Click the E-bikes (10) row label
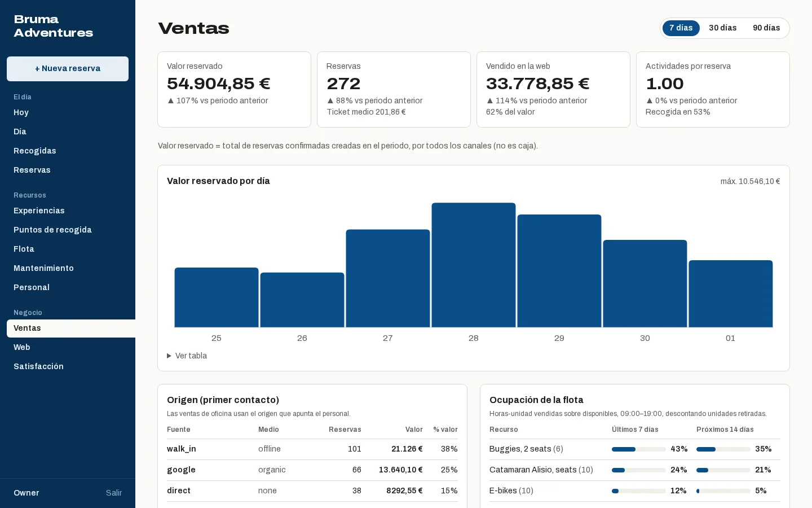 [511, 491]
